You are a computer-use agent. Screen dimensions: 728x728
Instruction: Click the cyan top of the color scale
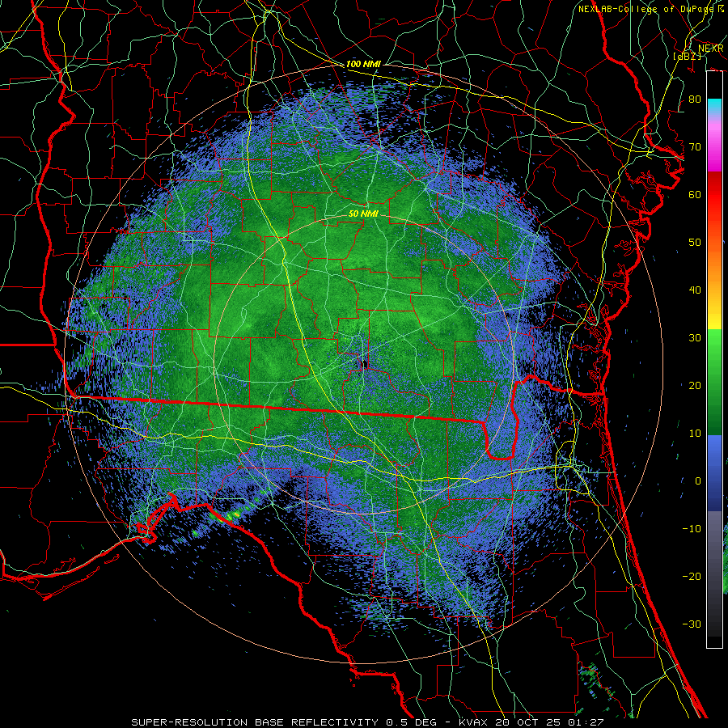[714, 107]
